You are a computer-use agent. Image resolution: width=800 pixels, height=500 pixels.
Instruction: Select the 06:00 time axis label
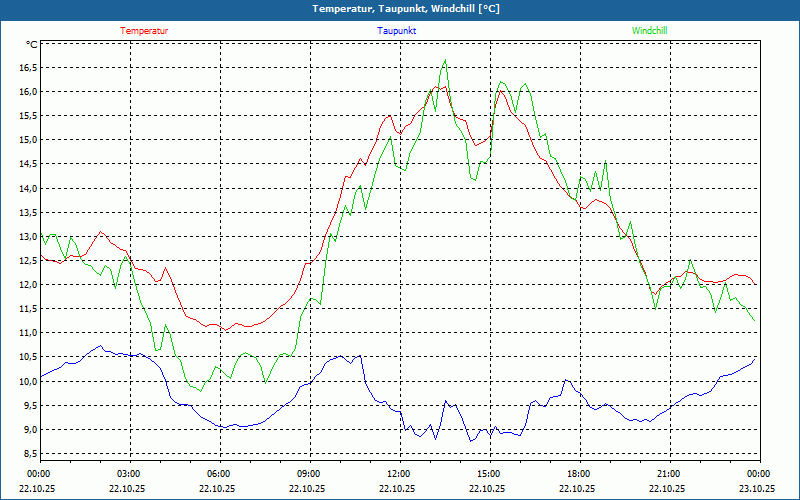point(218,474)
